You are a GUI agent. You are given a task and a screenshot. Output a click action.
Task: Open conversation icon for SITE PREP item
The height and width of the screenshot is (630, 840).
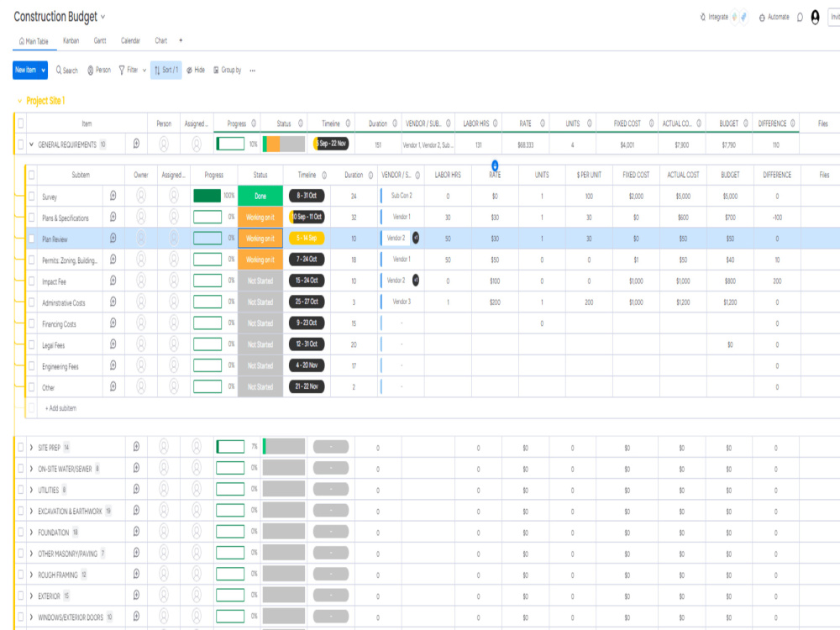coord(137,446)
